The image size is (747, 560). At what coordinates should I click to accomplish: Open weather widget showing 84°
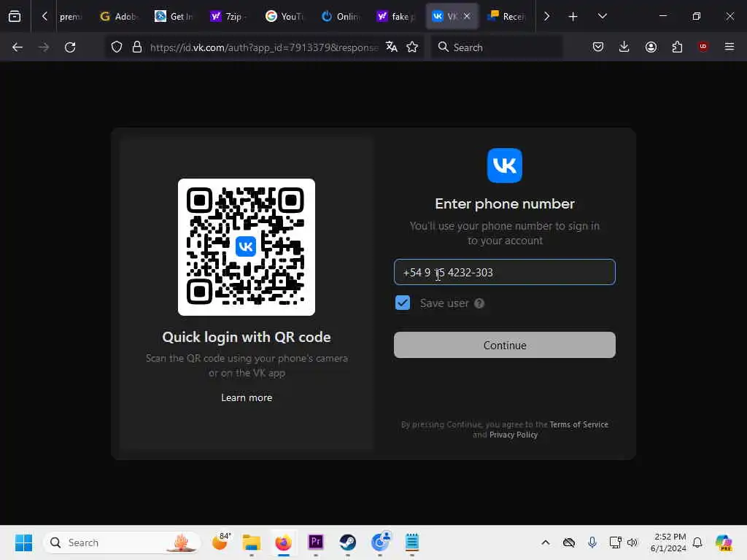(220, 542)
